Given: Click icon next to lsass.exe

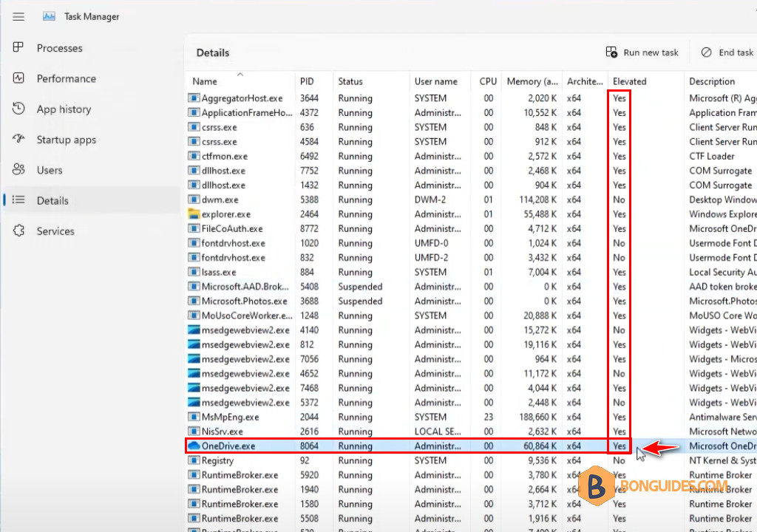Looking at the screenshot, I should pyautogui.click(x=194, y=272).
